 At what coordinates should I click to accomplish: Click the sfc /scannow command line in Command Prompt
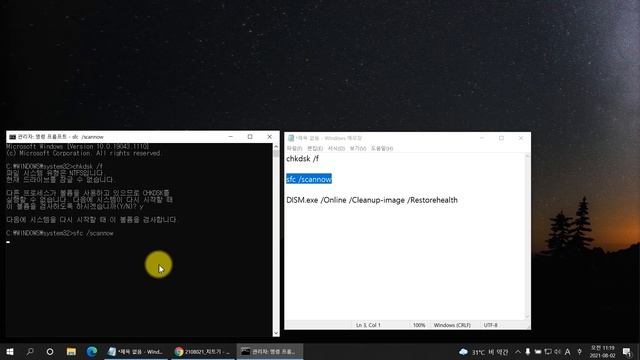(60, 233)
